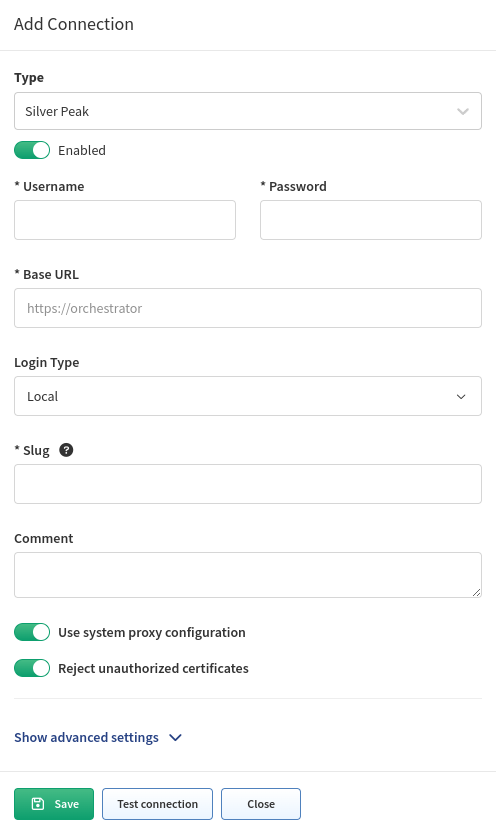
Task: Turn off Reject unauthorized certificates
Action: 32,668
